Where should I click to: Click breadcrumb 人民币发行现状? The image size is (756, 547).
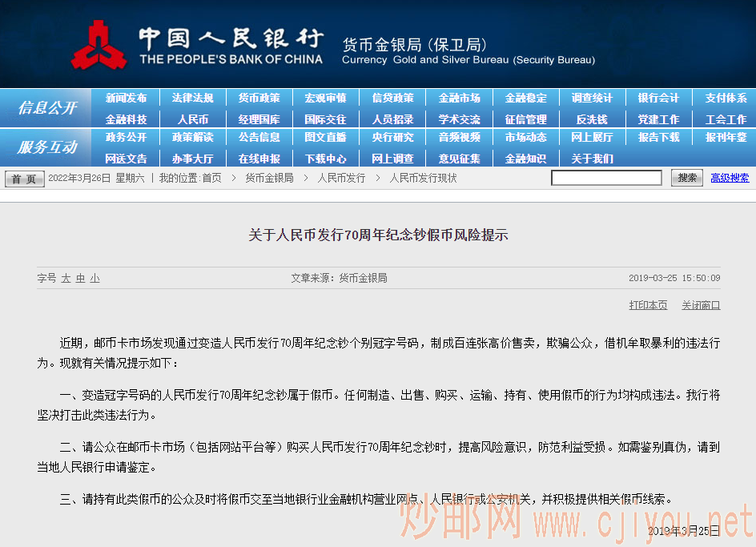click(x=423, y=178)
